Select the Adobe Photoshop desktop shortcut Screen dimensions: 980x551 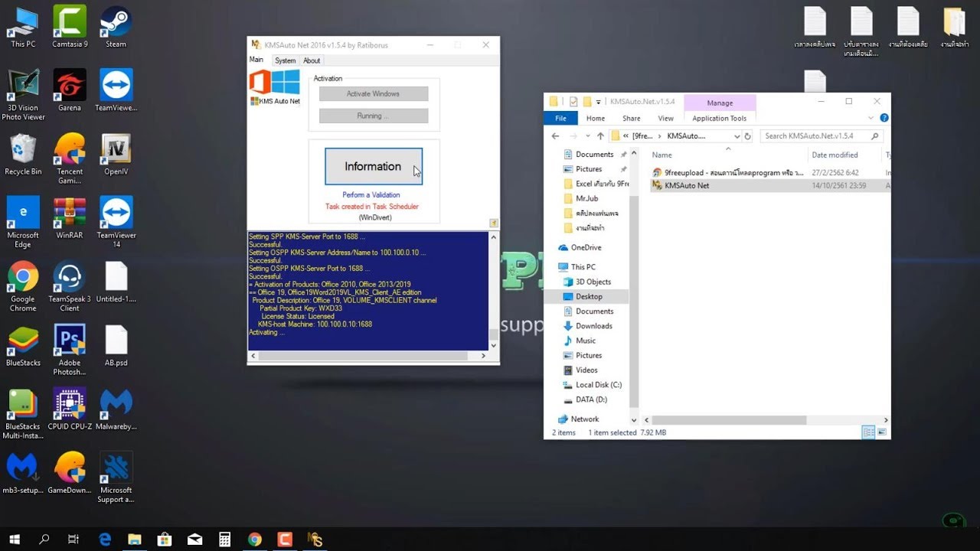click(70, 350)
